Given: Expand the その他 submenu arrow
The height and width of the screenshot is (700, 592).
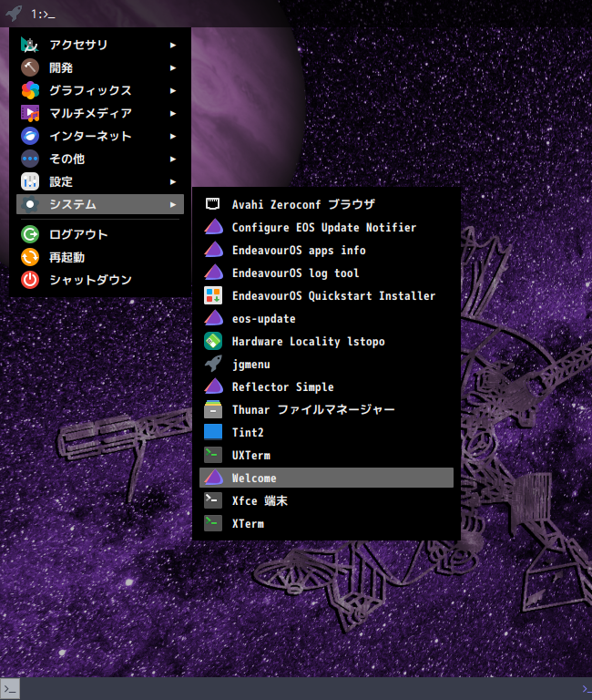Looking at the screenshot, I should click(173, 159).
